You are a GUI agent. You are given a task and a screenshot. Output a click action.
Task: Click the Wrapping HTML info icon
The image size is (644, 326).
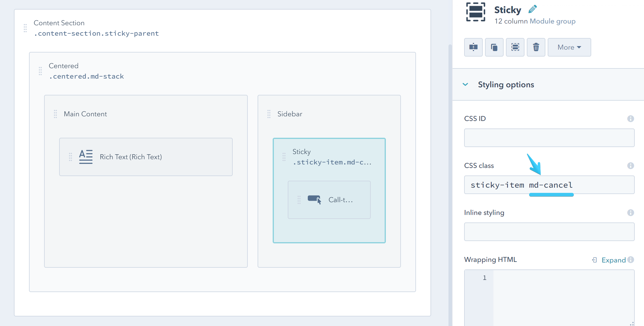pos(631,260)
